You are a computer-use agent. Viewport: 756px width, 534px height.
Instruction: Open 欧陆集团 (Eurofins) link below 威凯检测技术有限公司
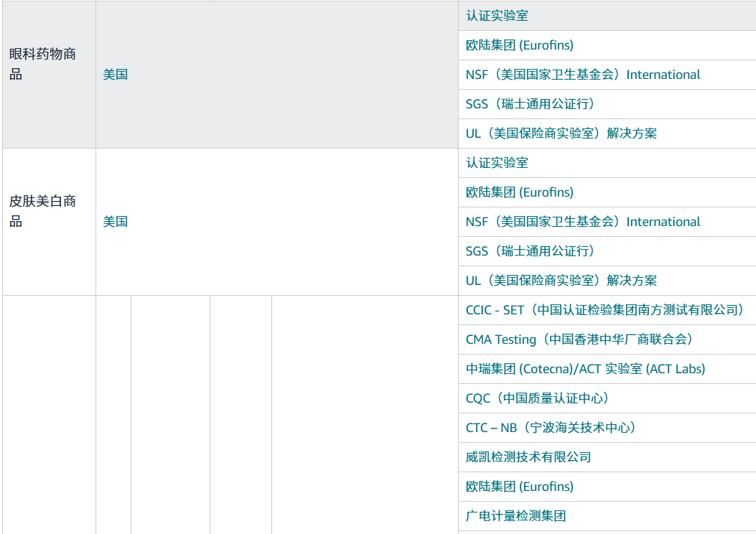[519, 487]
